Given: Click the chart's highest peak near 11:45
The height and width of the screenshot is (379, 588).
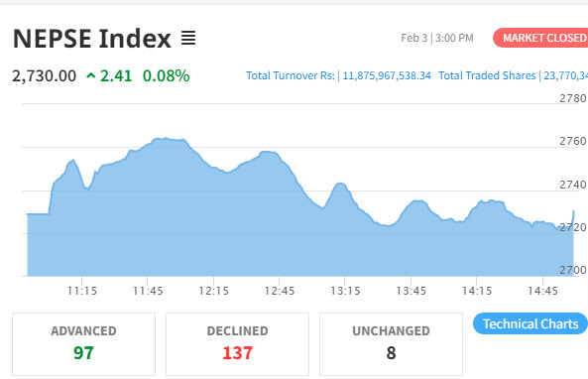Looking at the screenshot, I should point(165,139).
